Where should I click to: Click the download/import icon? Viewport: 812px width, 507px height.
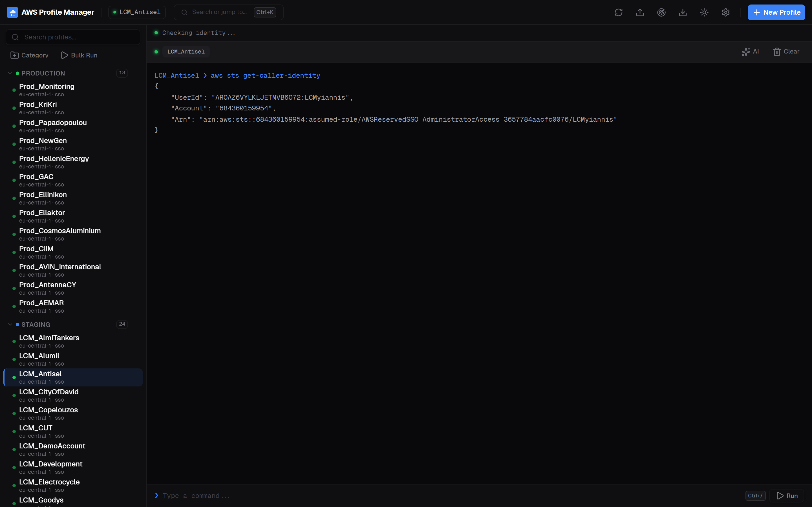683,12
